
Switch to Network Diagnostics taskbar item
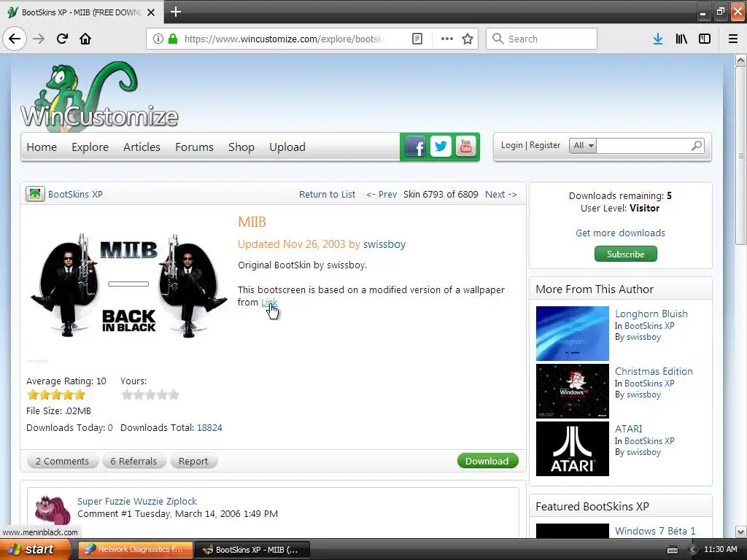[135, 550]
